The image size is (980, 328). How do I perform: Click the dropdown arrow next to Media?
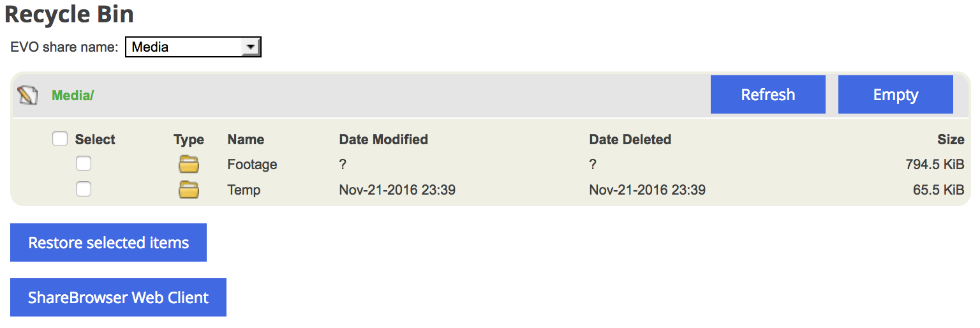251,47
